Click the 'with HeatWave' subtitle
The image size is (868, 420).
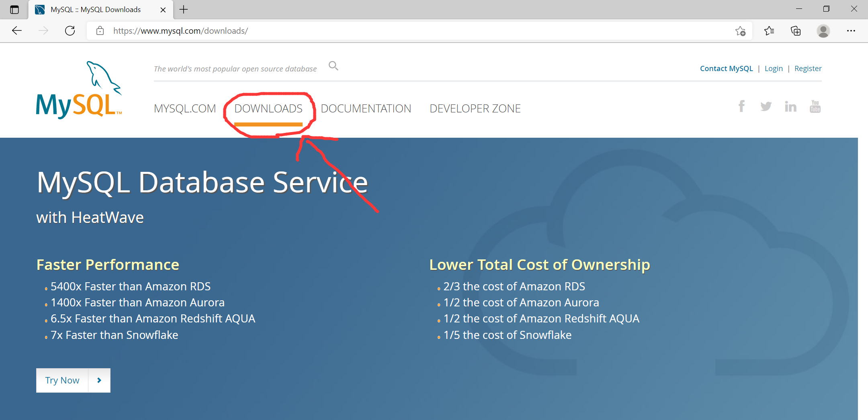coord(90,217)
